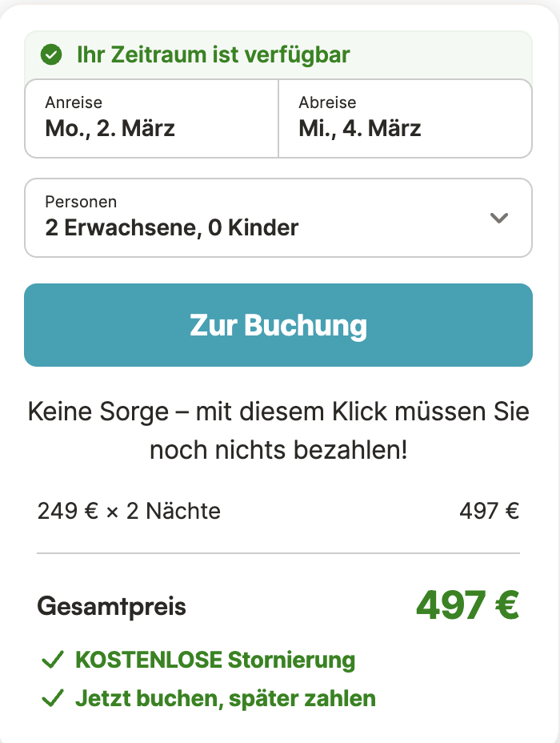Click the checkmark beside Jetzt buchen, später zahlen
The height and width of the screenshot is (743, 560).
pos(52,697)
